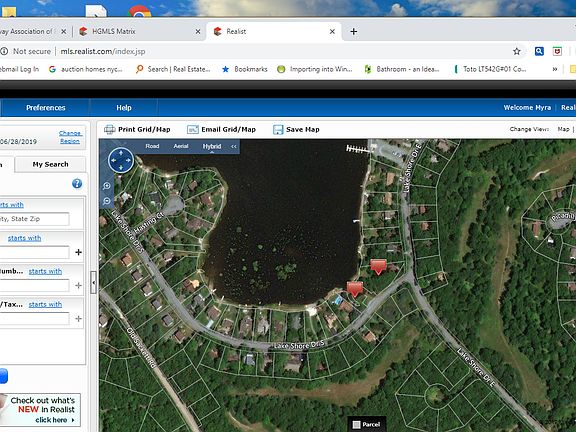Bookmark the page with the star icon

click(x=517, y=51)
